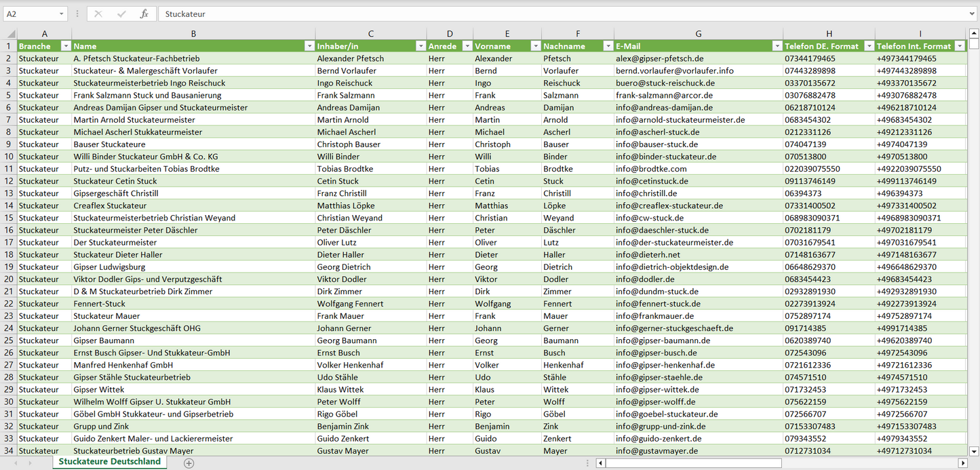Open the Anrede column filter dropdown
The image size is (980, 470).
[x=467, y=46]
